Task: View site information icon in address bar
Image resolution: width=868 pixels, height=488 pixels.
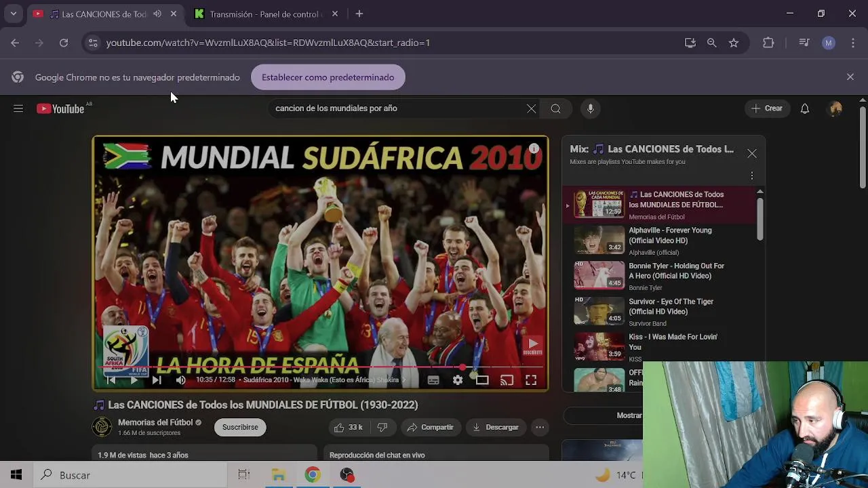Action: (93, 43)
